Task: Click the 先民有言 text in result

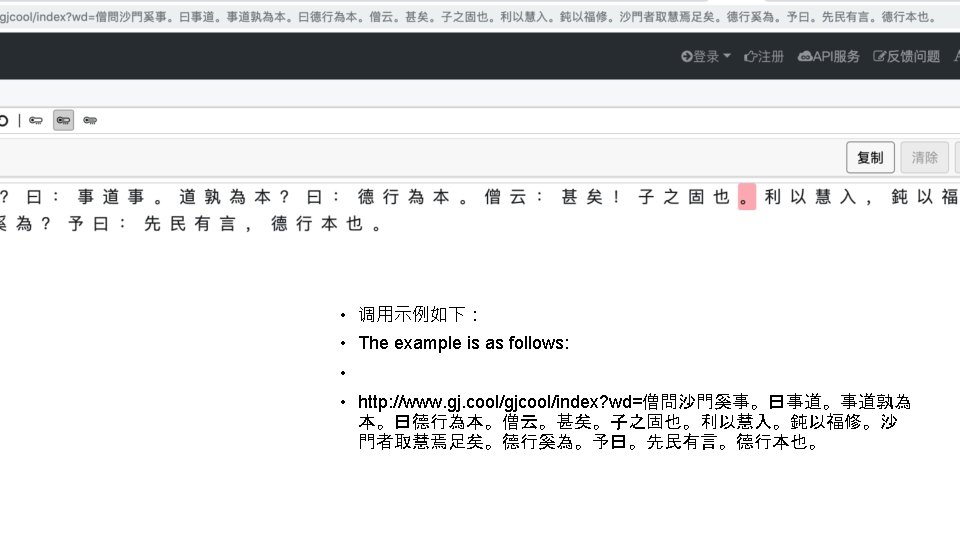Action: point(190,223)
